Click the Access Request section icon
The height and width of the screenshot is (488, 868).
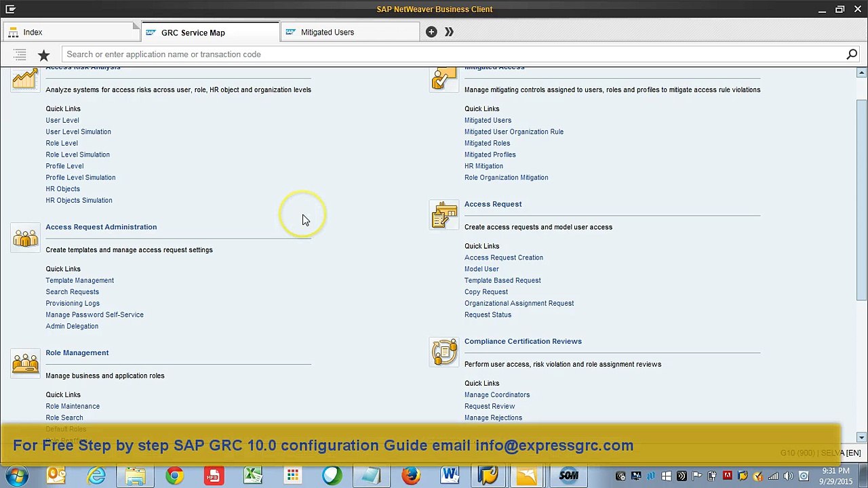[x=444, y=215]
